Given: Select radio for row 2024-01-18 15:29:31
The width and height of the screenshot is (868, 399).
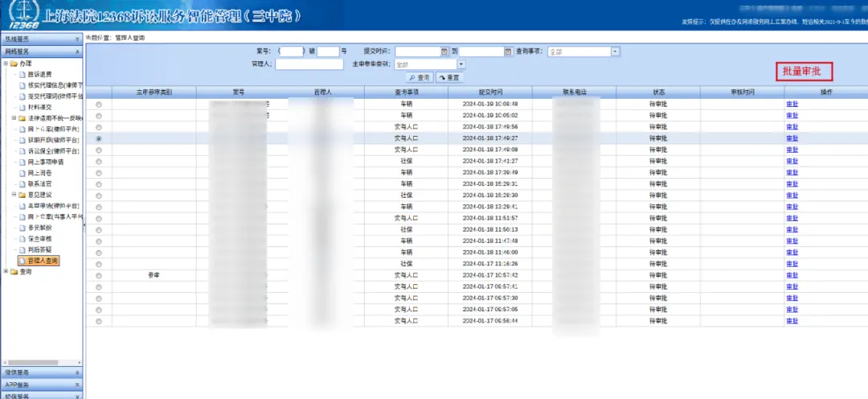Looking at the screenshot, I should pyautogui.click(x=99, y=184).
